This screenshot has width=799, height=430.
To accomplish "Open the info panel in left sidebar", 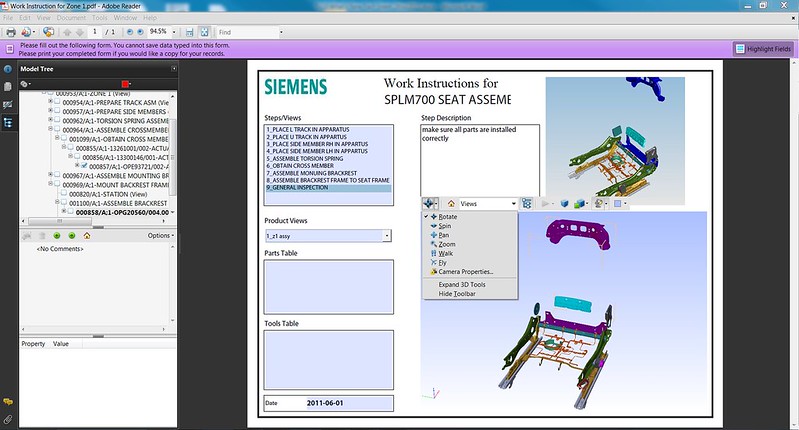I will click(8, 69).
